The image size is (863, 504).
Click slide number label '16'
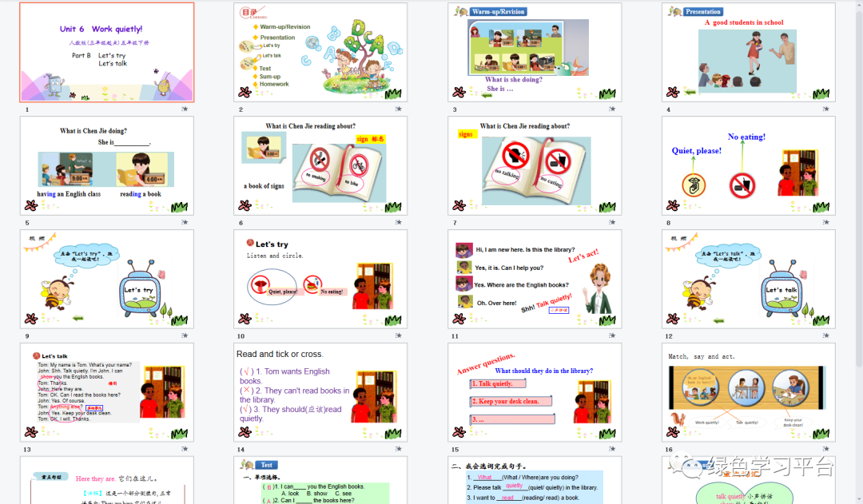coord(669,450)
